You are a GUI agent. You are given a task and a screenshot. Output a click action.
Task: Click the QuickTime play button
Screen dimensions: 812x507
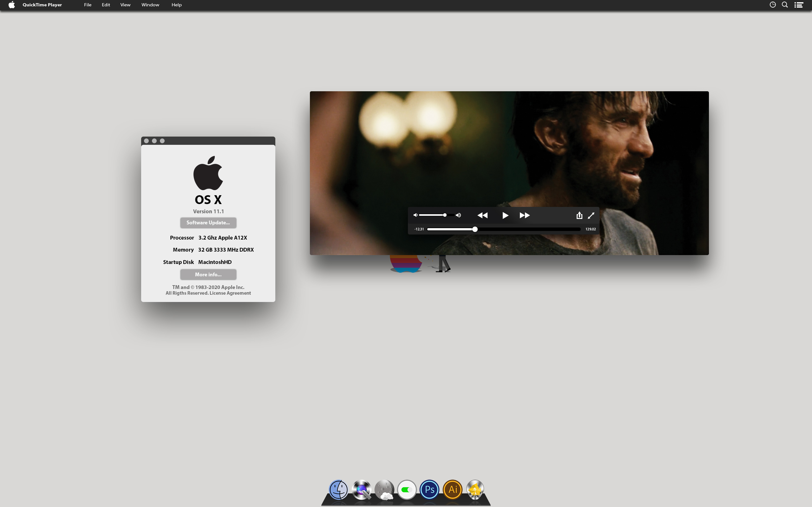[x=504, y=215]
